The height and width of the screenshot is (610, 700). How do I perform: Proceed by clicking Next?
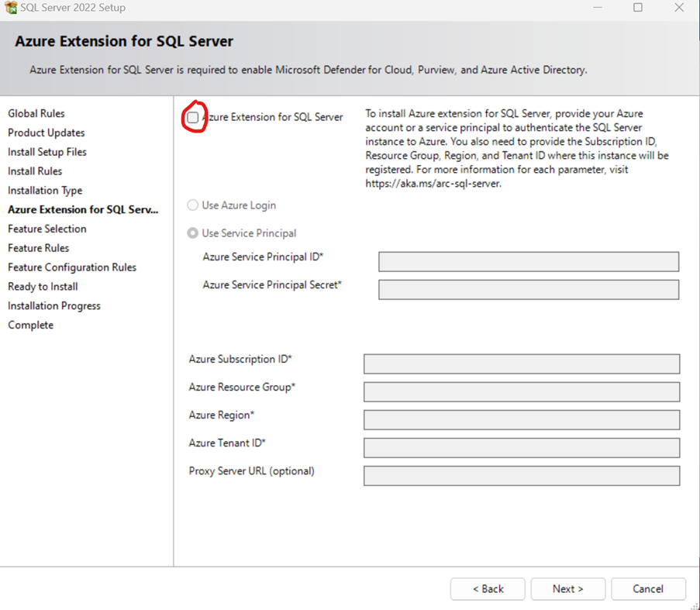(567, 589)
